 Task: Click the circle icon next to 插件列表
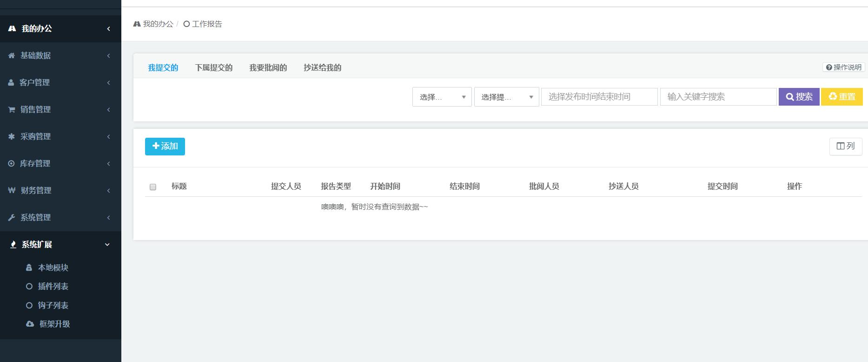pos(29,286)
